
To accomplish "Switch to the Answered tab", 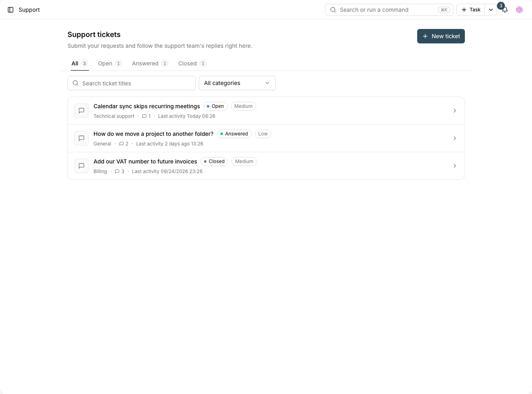I will click(150, 63).
